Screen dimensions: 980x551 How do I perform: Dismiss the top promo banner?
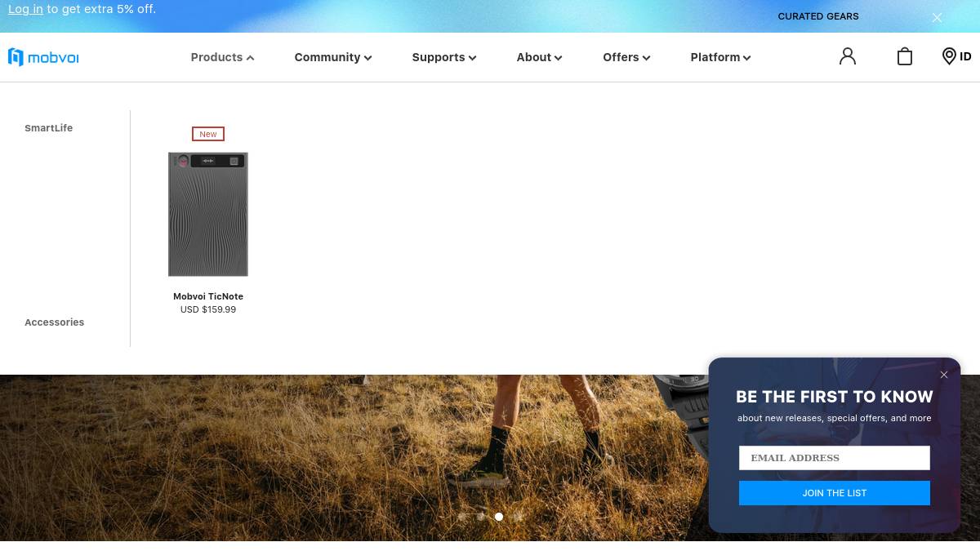(938, 17)
